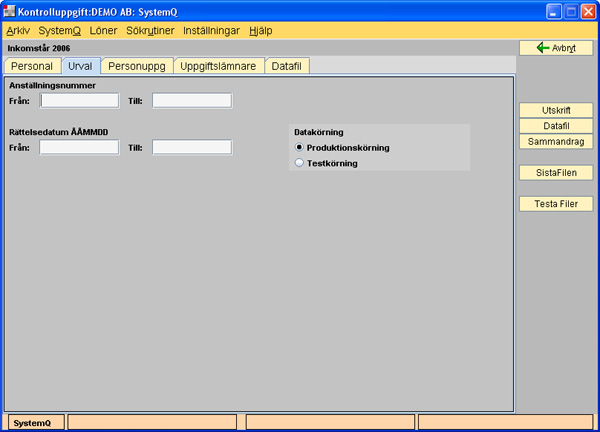
Task: Click the Rättelsedatum Till input field
Action: pos(192,147)
